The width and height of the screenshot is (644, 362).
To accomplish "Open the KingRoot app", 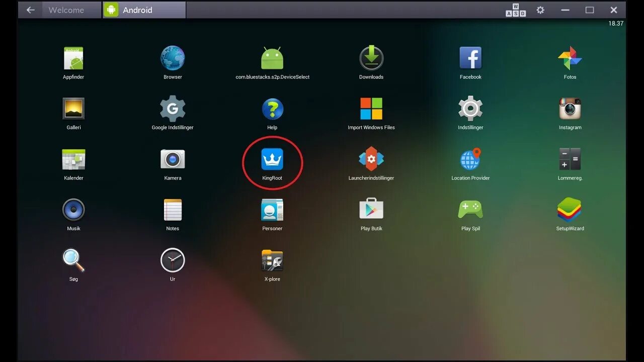I will (x=272, y=159).
